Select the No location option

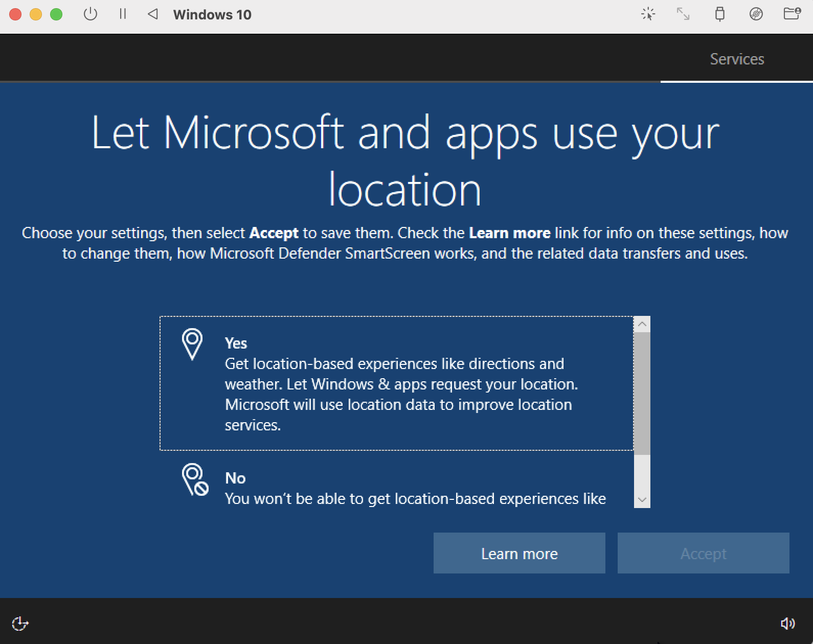click(x=397, y=480)
